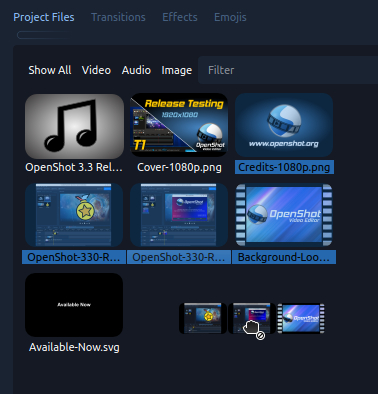Click the Filter search field
The image size is (378, 394).
coord(288,70)
